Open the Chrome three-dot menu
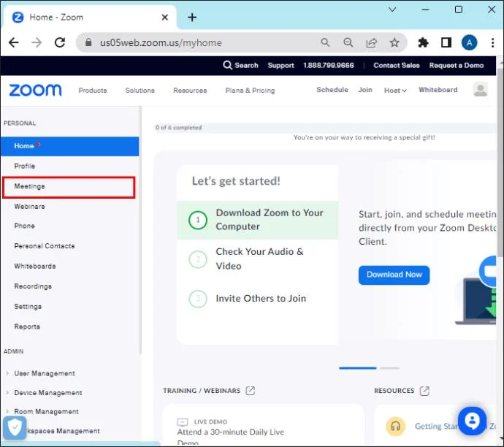Image resolution: width=504 pixels, height=447 pixels. pyautogui.click(x=492, y=42)
